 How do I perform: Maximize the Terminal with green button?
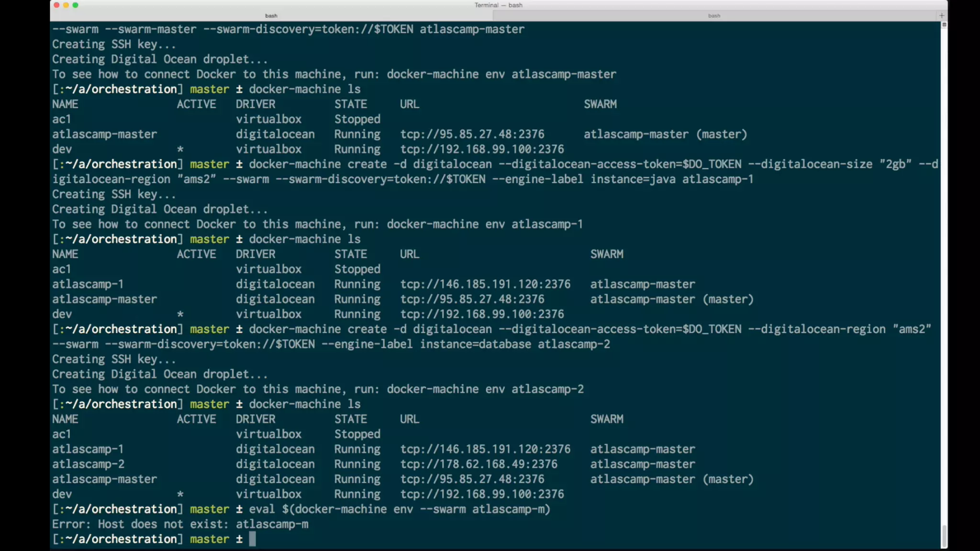(75, 5)
